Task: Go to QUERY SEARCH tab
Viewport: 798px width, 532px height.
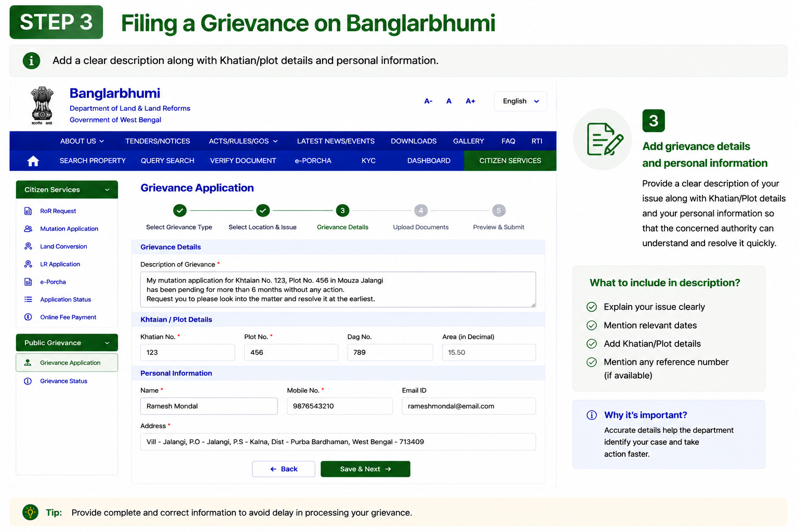Action: 167,161
